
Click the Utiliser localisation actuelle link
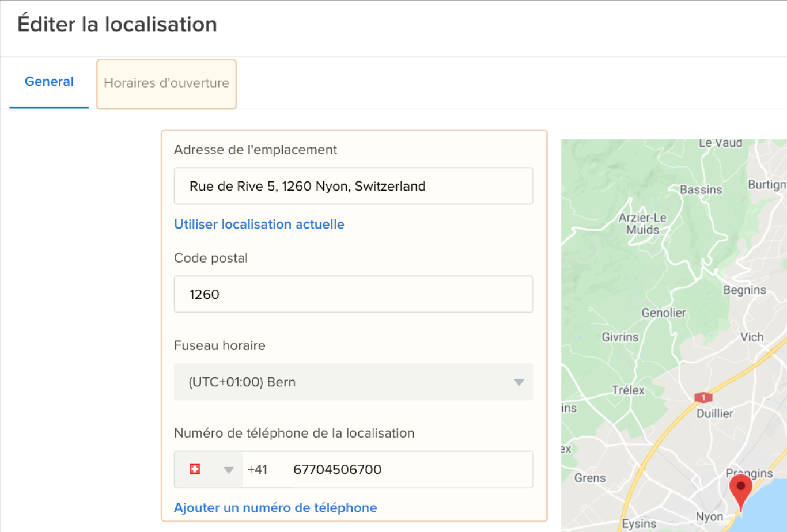click(259, 224)
